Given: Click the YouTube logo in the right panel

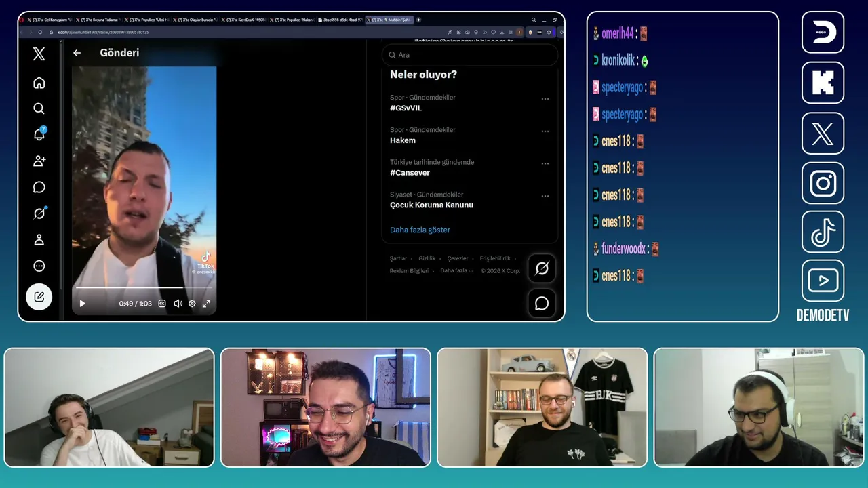Looking at the screenshot, I should point(823,281).
